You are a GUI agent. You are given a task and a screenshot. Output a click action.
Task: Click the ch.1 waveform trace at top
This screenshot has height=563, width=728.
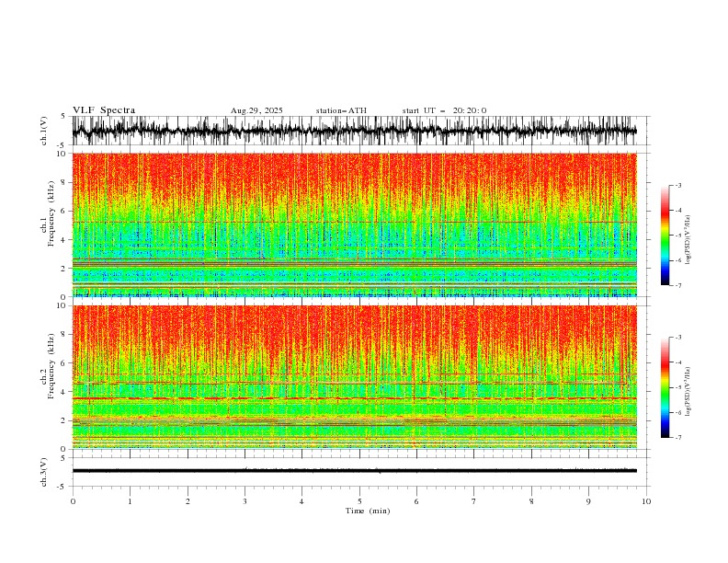[354, 131]
